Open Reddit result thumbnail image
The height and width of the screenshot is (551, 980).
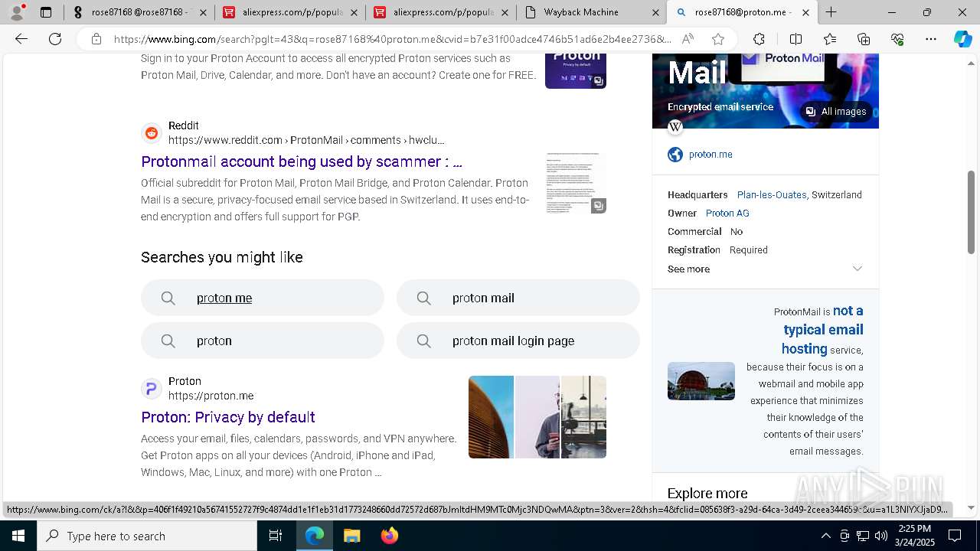[576, 183]
